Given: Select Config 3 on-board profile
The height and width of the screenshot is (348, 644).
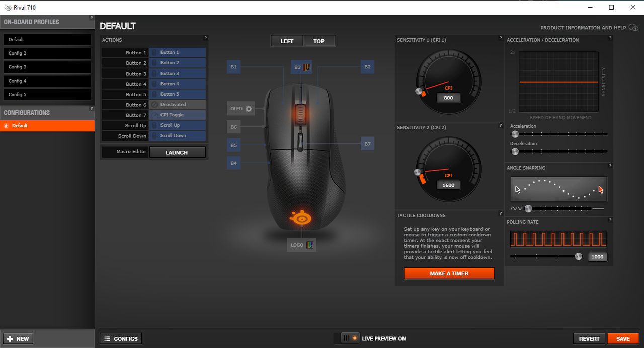Looking at the screenshot, I should click(x=47, y=67).
